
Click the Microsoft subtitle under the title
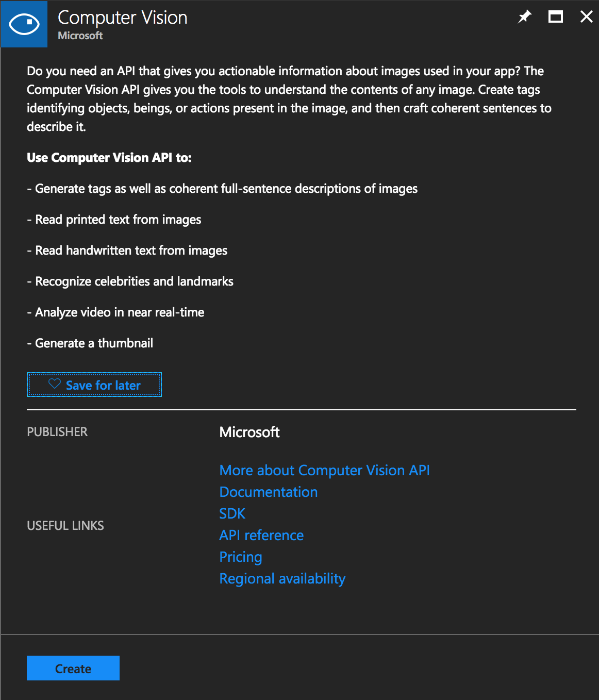[x=80, y=36]
